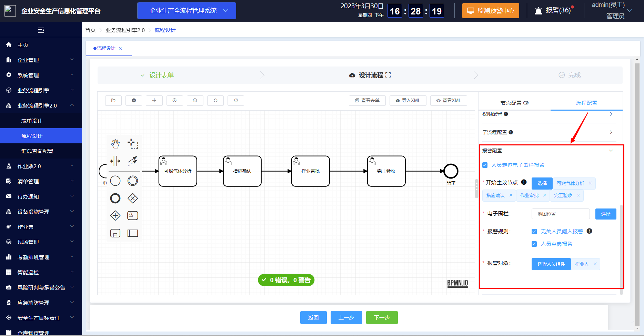
Task: Open the alarm bell 报警(36)
Action: [554, 10]
